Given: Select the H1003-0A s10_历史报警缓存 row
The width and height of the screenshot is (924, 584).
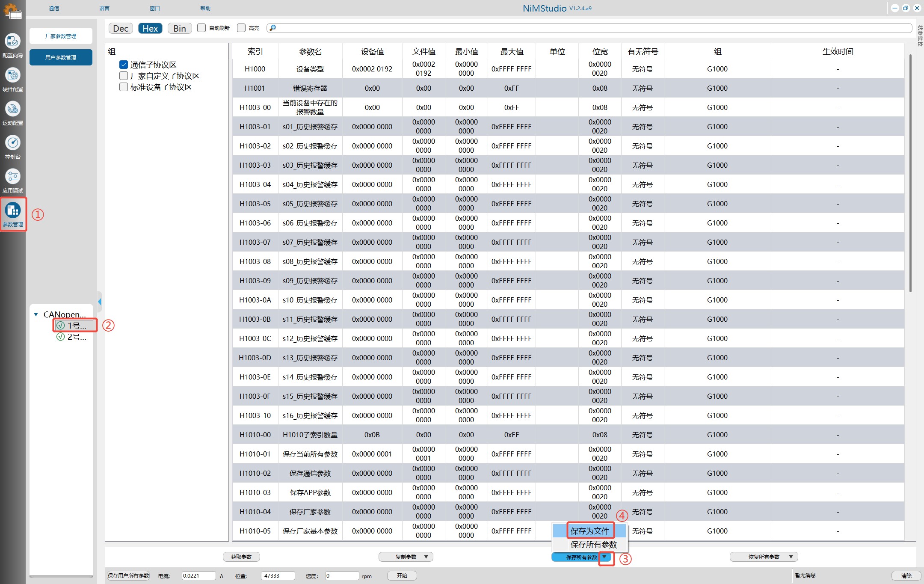Looking at the screenshot, I should (x=569, y=300).
